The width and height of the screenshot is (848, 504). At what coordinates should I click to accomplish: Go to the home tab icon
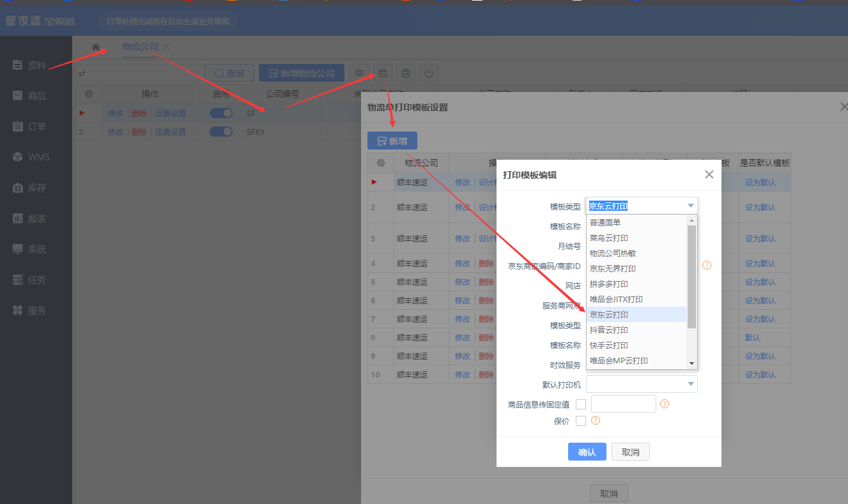coord(96,47)
